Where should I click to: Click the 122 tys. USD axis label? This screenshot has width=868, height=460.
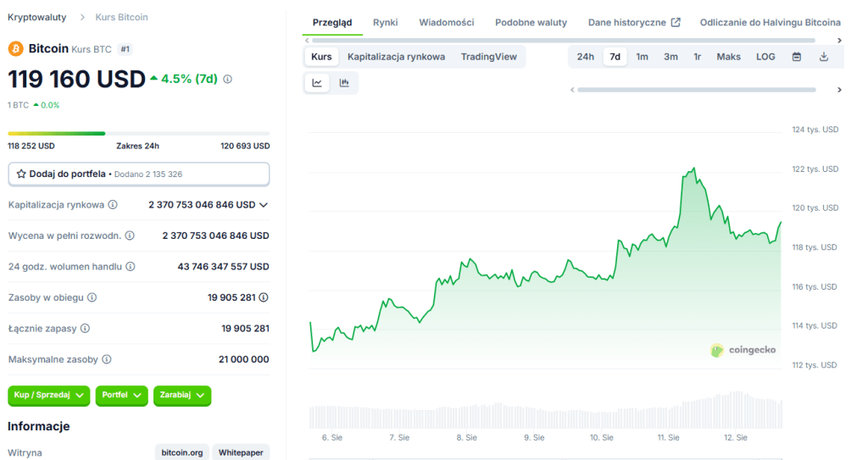pyautogui.click(x=815, y=169)
